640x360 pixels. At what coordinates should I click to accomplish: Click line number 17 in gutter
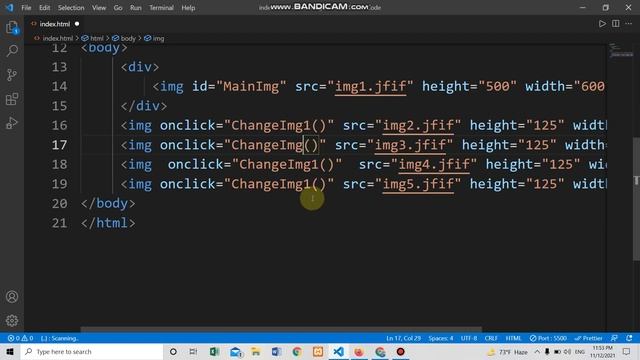pyautogui.click(x=59, y=145)
